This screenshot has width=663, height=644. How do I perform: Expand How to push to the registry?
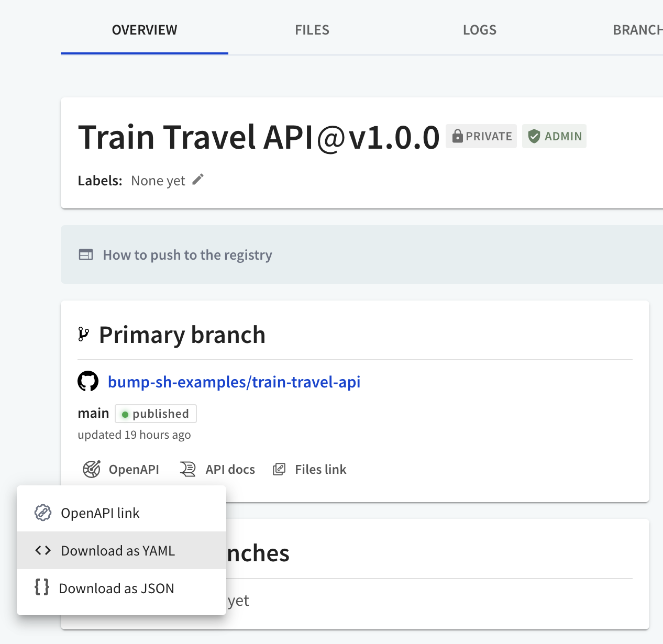coord(187,255)
